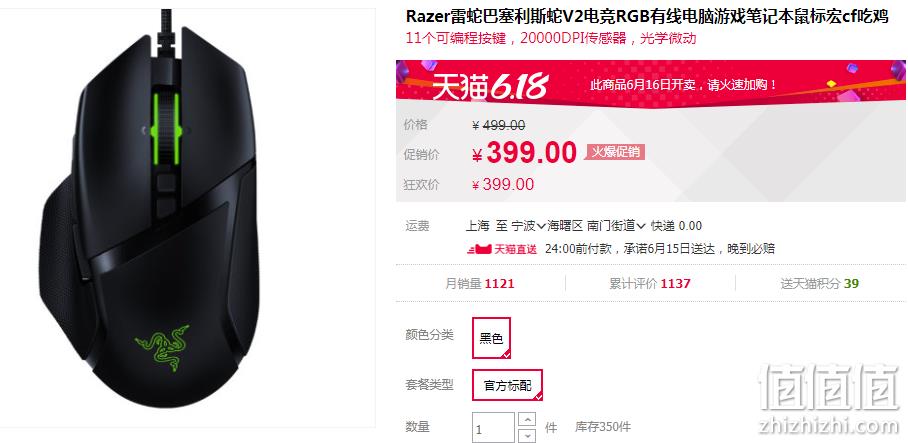Click the ¥399.00 promotional price
908x443 pixels.
(x=524, y=153)
